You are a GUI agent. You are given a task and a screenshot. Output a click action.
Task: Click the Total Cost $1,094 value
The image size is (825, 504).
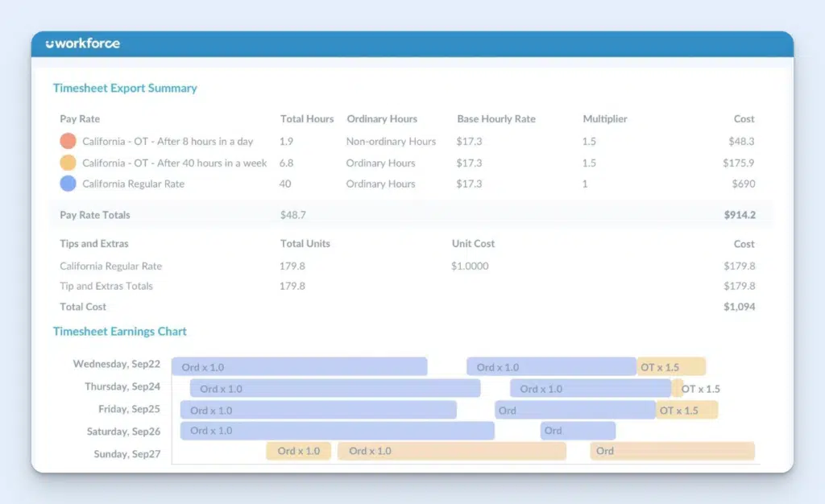point(739,307)
